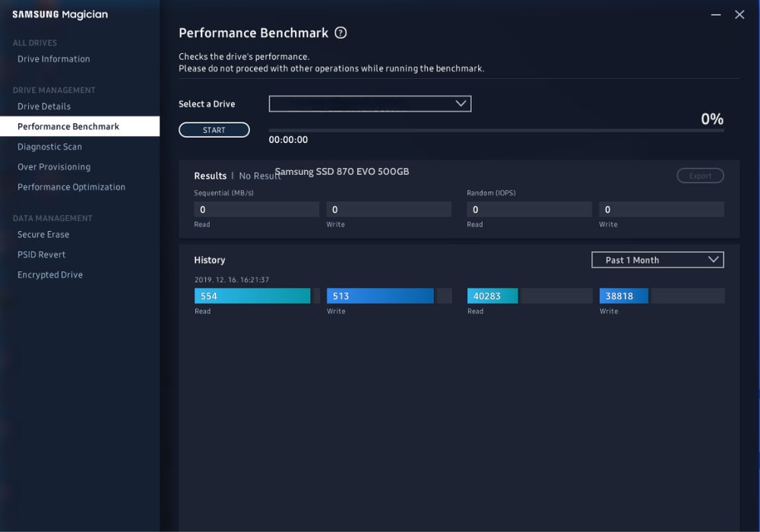This screenshot has height=532, width=760.
Task: Click the sequential Write result field
Action: click(x=388, y=209)
